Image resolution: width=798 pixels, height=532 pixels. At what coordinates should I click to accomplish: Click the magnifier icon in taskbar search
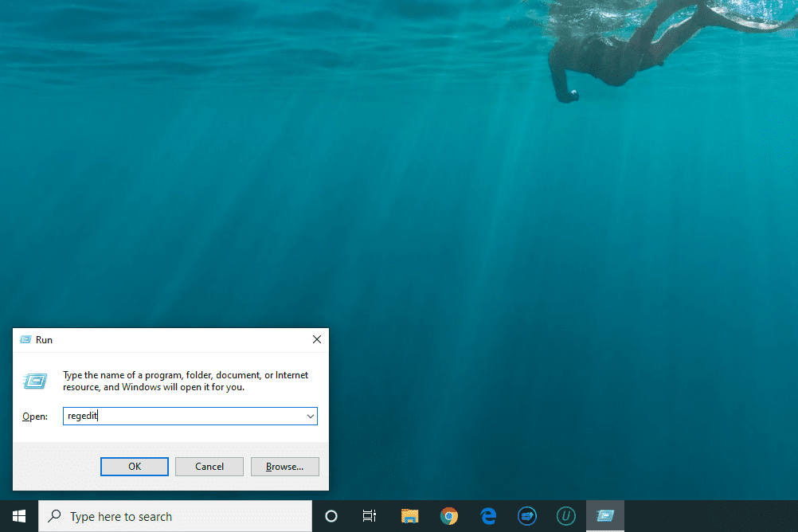[x=54, y=516]
